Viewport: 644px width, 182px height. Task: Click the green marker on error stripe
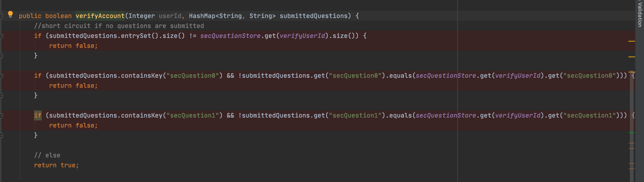[x=631, y=133]
